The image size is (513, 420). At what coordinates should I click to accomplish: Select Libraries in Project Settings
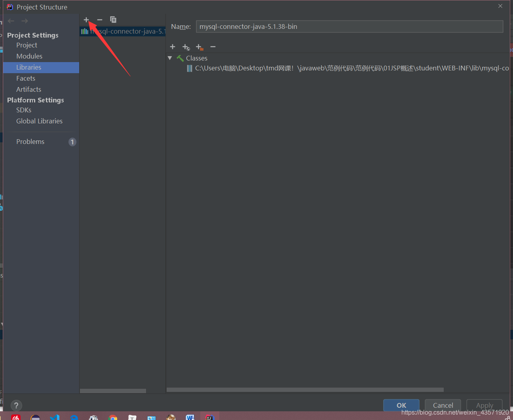coord(41,67)
